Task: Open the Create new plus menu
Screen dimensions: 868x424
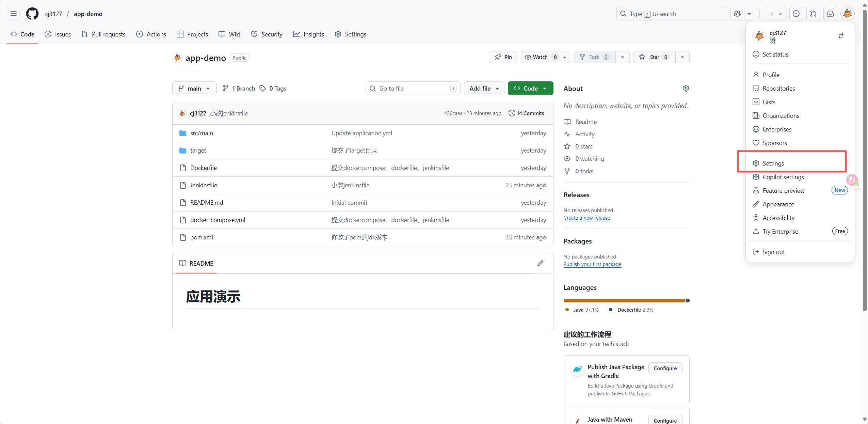Action: click(775, 14)
